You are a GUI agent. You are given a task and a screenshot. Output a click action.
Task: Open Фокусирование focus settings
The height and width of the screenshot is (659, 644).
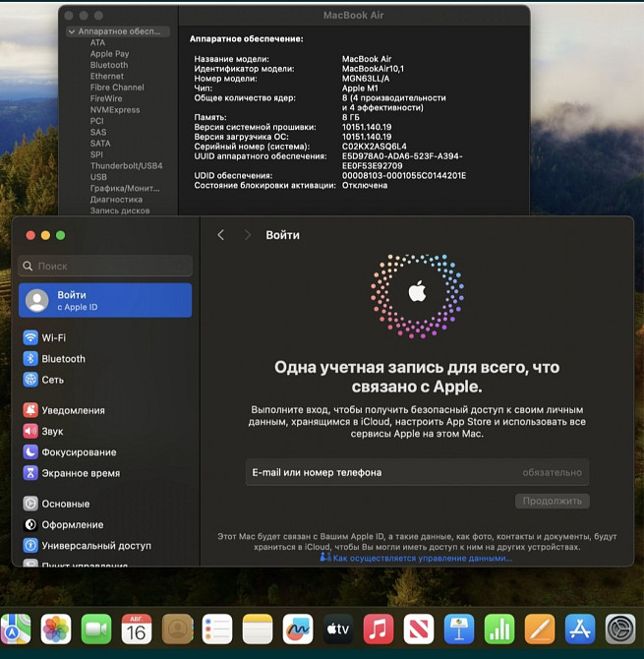[x=70, y=452]
